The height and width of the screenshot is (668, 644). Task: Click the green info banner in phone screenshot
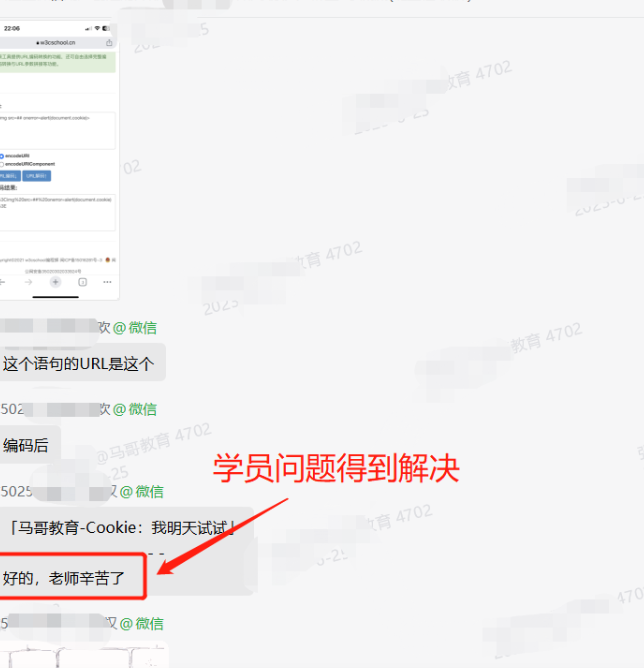click(x=58, y=62)
